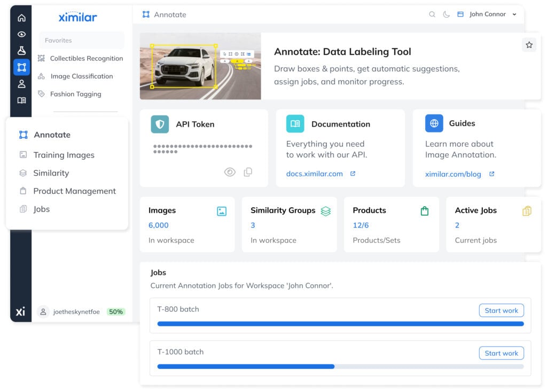
Task: Toggle the favorite star for Annotate
Action: click(x=529, y=45)
